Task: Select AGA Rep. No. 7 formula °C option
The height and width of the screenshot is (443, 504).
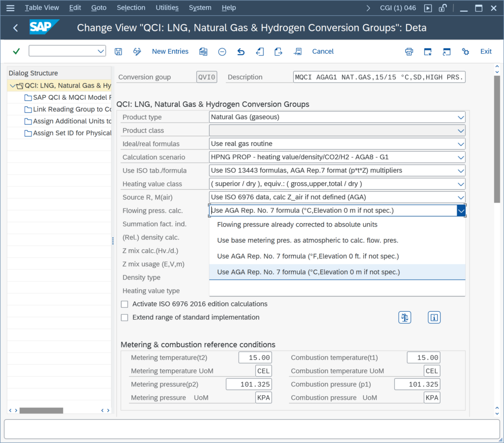Action: [337, 272]
